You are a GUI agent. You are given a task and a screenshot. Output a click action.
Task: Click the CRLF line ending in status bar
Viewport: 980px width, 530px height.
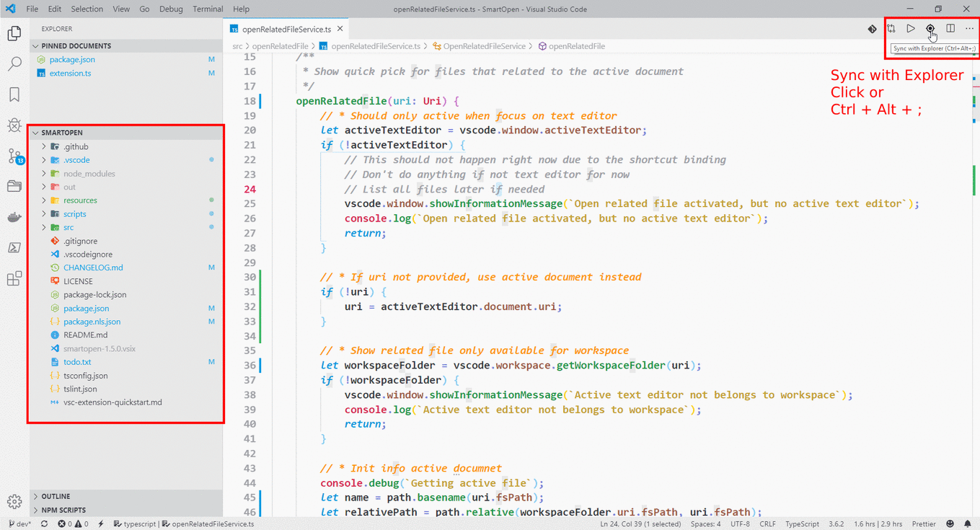[767, 524]
